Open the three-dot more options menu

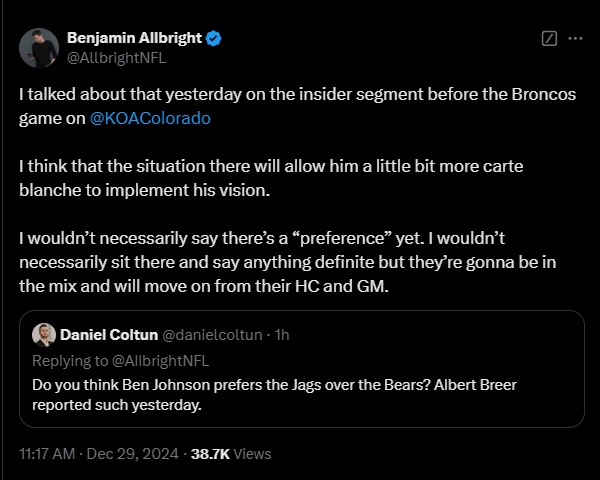[x=575, y=39]
